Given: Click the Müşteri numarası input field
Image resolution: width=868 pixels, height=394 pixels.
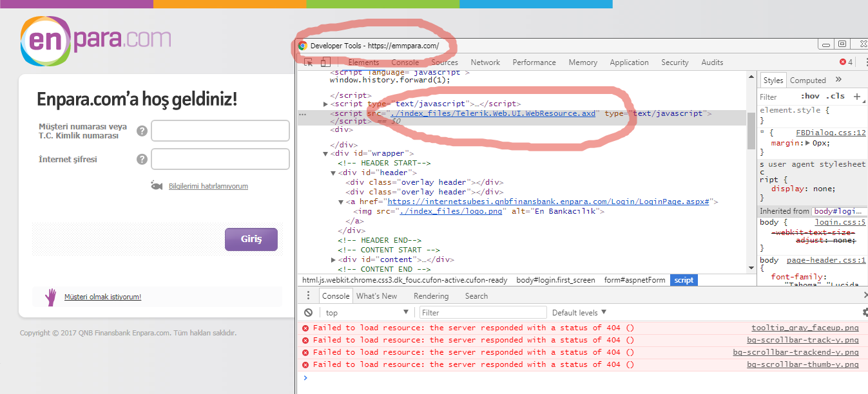Looking at the screenshot, I should [220, 131].
